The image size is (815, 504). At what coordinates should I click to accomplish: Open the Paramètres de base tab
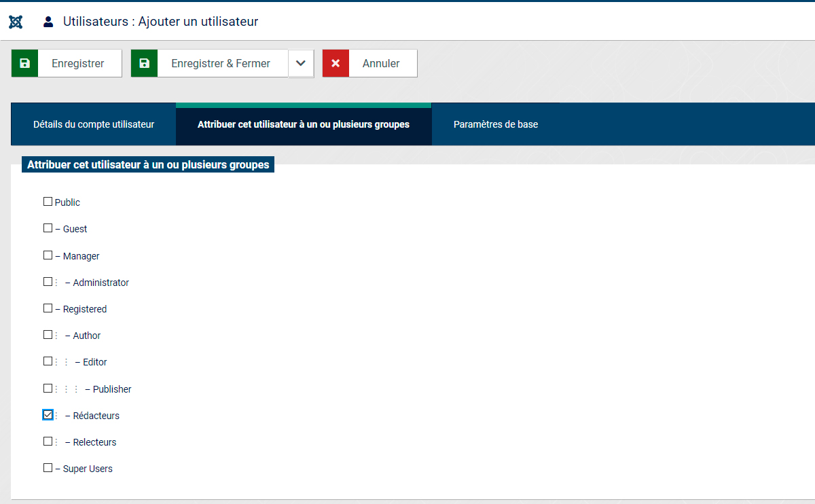click(496, 124)
